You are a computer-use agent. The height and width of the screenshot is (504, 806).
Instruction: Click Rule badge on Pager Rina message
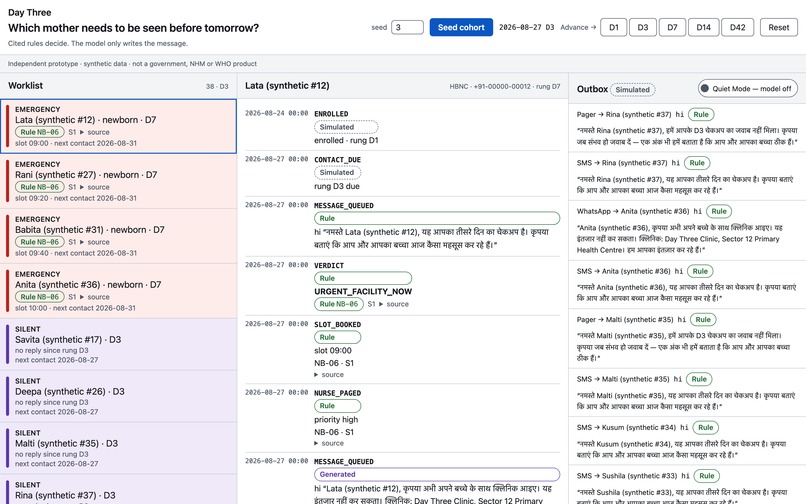tap(701, 115)
